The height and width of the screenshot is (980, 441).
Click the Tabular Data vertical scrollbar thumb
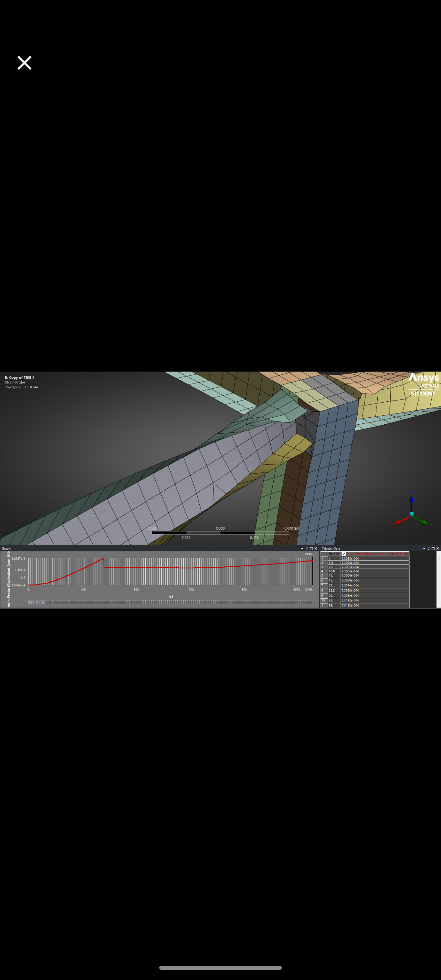[439, 558]
